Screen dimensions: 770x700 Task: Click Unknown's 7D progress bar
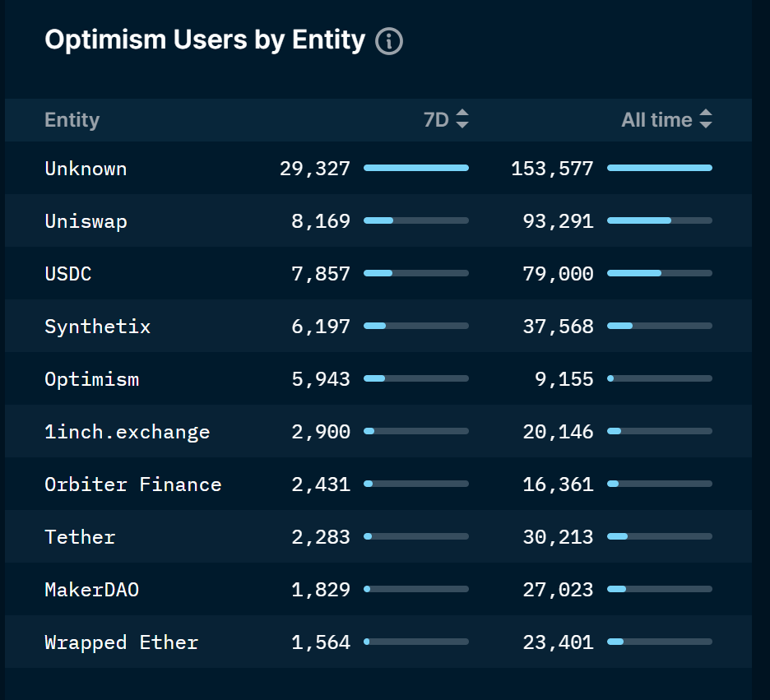tap(416, 168)
